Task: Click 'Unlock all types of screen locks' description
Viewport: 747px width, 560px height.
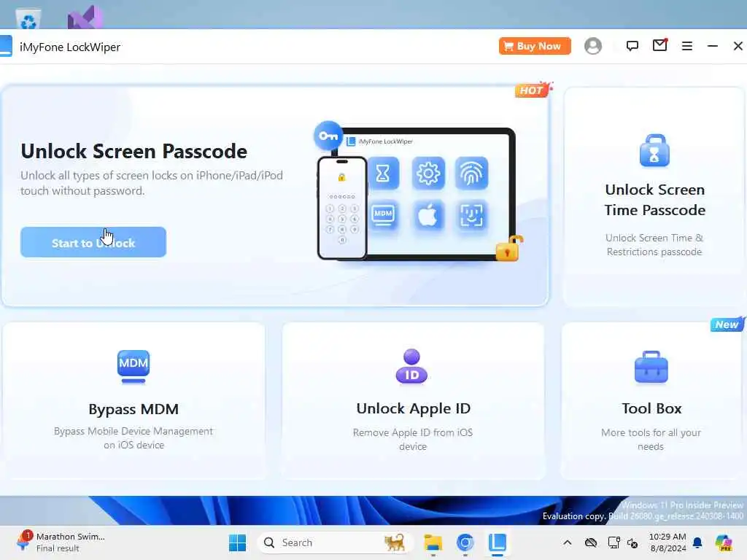Action: click(x=152, y=183)
